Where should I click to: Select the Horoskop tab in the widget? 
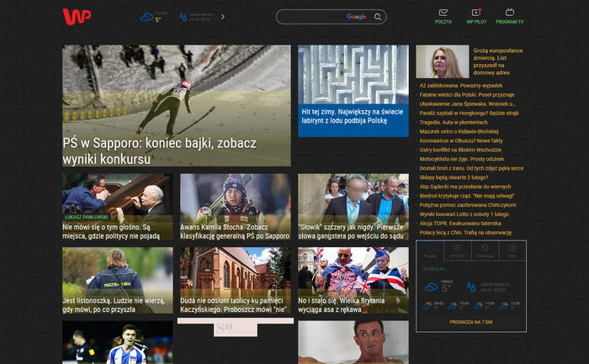coord(485,251)
